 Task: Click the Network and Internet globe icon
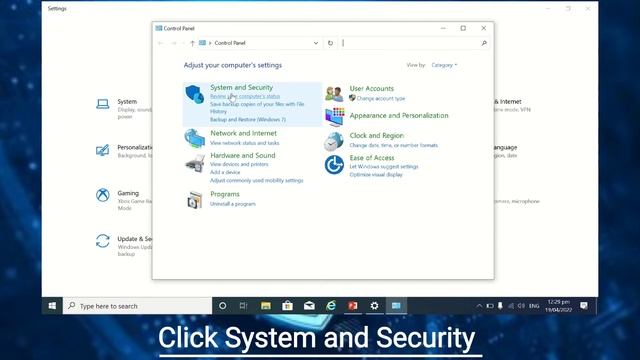point(195,138)
